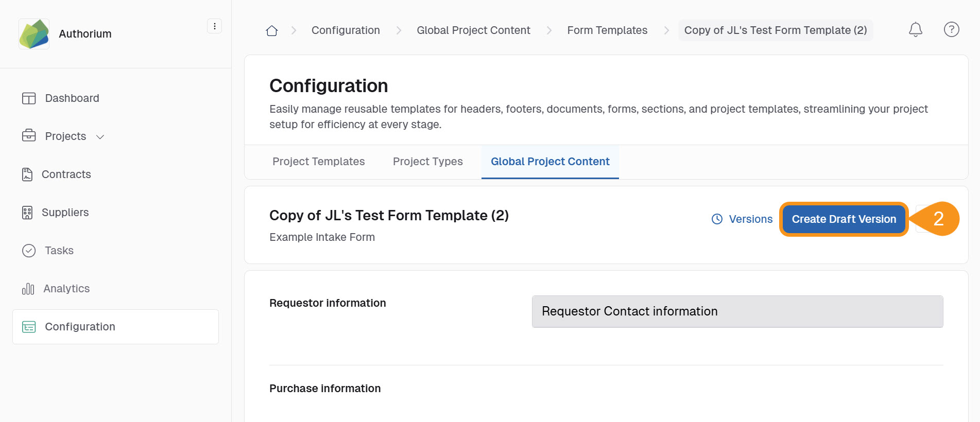Image resolution: width=980 pixels, height=422 pixels.
Task: Open the notifications bell
Action: [915, 30]
